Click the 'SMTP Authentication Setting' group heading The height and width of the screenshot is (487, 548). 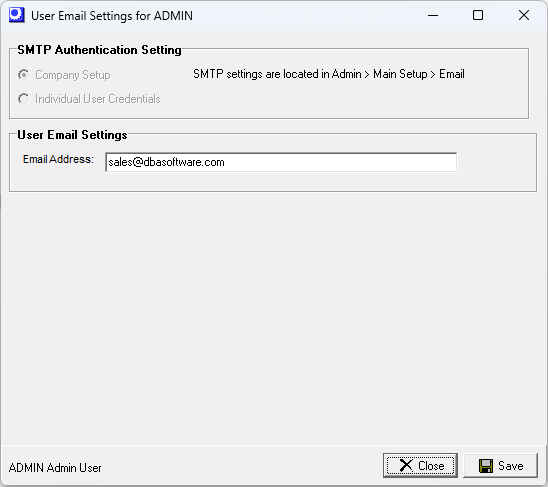coord(99,50)
